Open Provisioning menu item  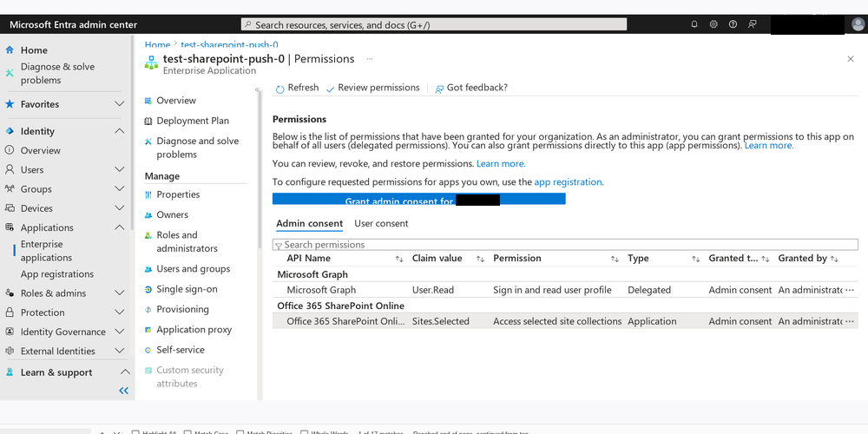tap(182, 309)
